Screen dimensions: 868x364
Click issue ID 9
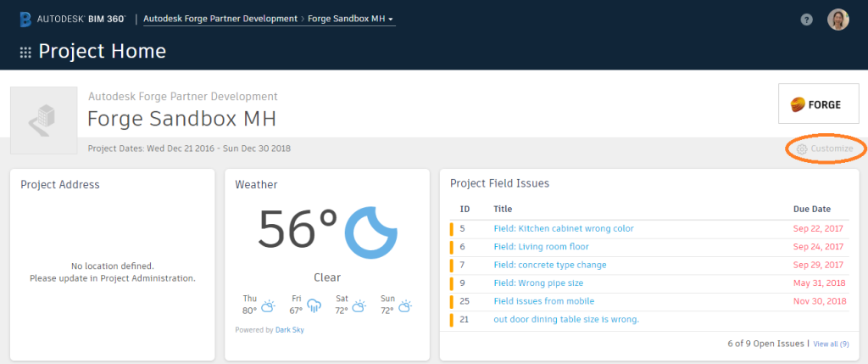pos(462,283)
